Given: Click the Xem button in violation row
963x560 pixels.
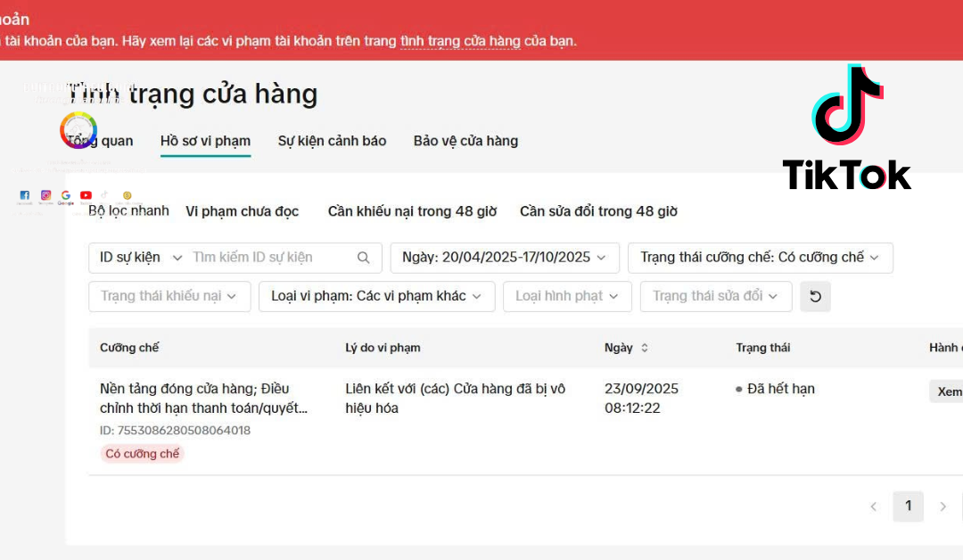Looking at the screenshot, I should point(948,391).
